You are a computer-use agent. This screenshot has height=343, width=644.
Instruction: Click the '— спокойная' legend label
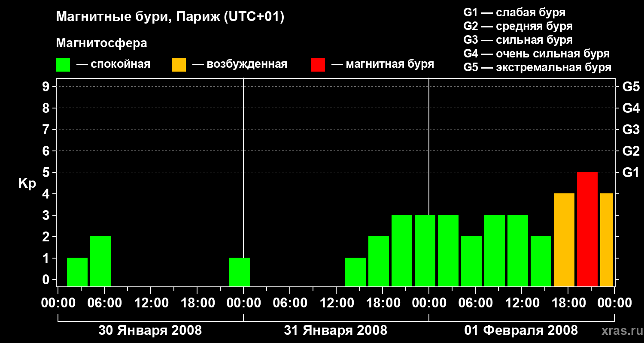click(113, 64)
